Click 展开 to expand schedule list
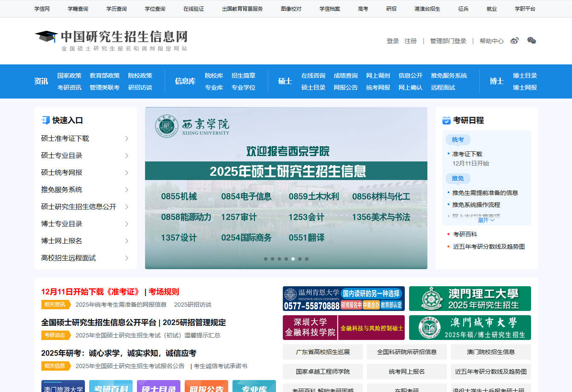Viewport: 572px width, 392px height. pyautogui.click(x=486, y=220)
